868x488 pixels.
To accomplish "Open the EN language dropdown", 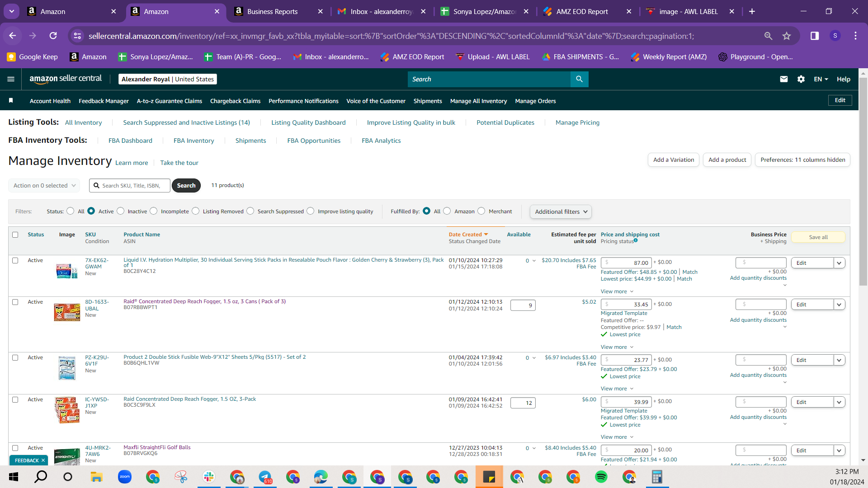I will pos(821,79).
